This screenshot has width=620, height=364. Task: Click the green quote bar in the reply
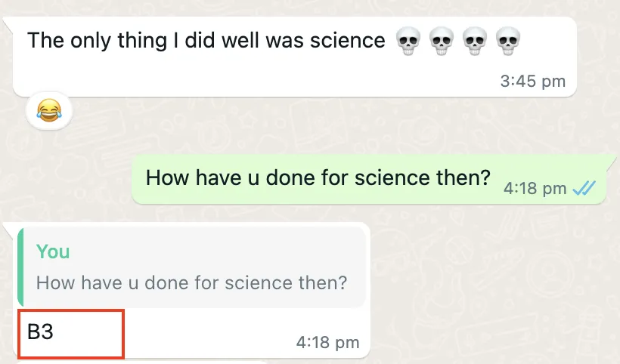[x=20, y=265]
